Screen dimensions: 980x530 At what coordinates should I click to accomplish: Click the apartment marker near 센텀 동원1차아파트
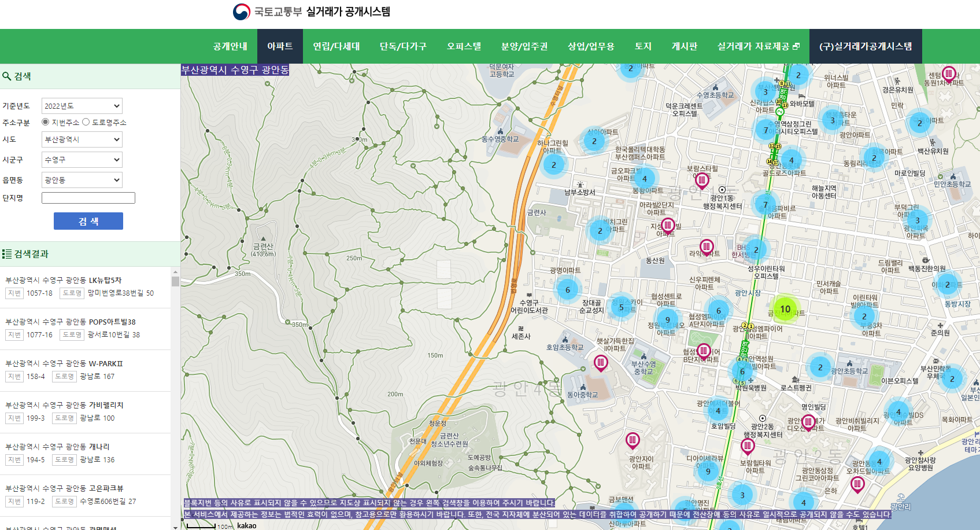pos(949,74)
